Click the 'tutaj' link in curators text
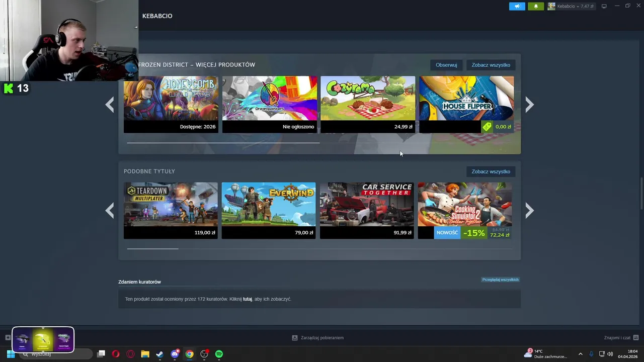Image resolution: width=644 pixels, height=362 pixels. pyautogui.click(x=248, y=299)
